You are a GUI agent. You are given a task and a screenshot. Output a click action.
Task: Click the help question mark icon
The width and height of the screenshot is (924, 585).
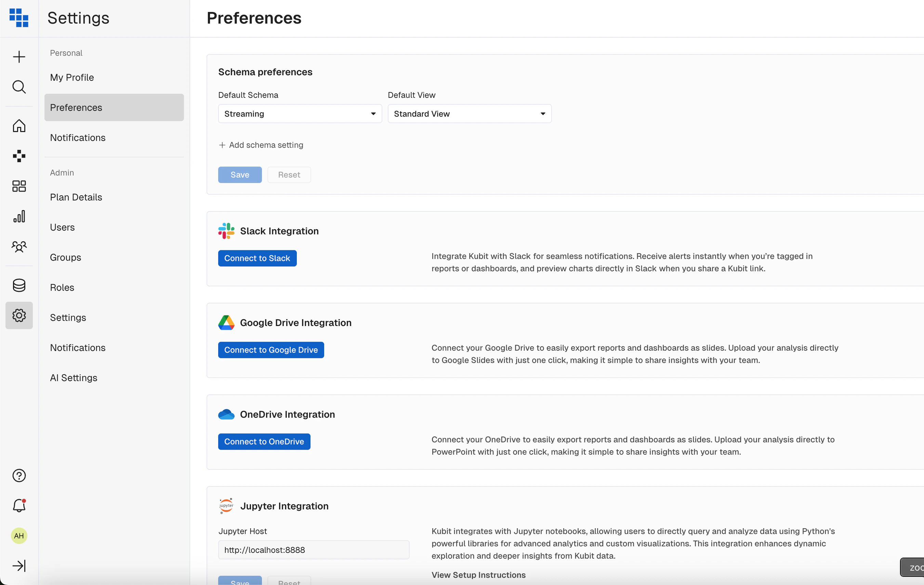(19, 476)
